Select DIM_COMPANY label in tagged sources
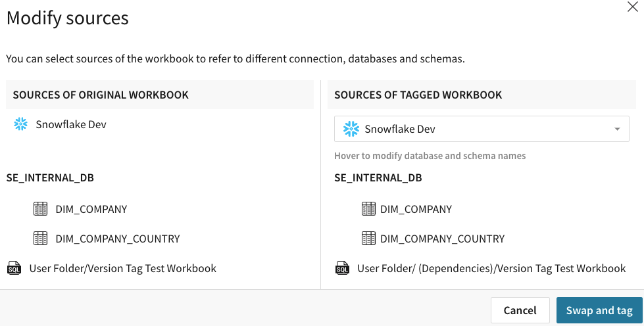 click(x=416, y=209)
